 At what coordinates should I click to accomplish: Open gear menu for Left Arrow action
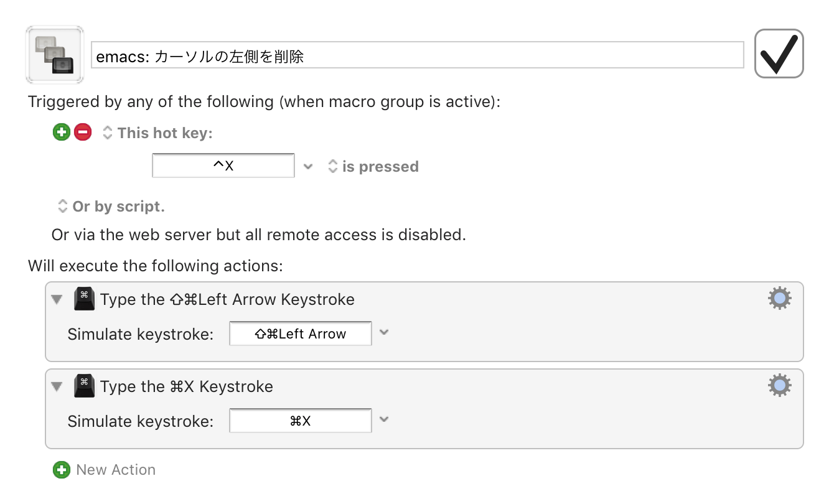779,299
